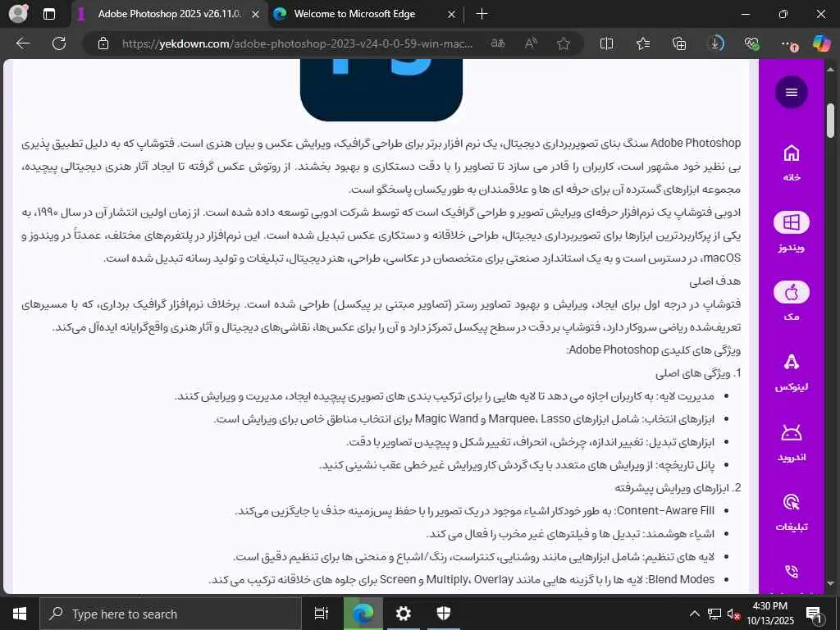Click the ۲. ابزارهای ویرایش پیشرفته heading

678,488
